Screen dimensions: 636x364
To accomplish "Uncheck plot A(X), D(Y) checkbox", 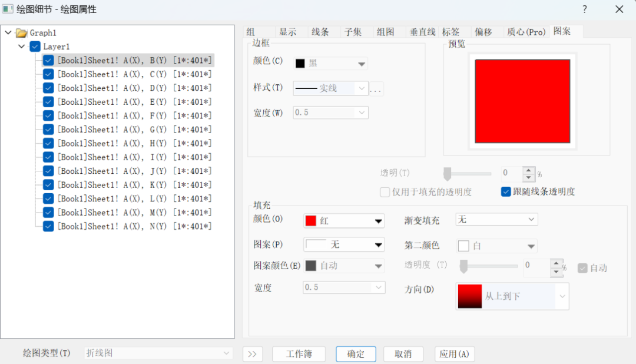I will pos(48,88).
